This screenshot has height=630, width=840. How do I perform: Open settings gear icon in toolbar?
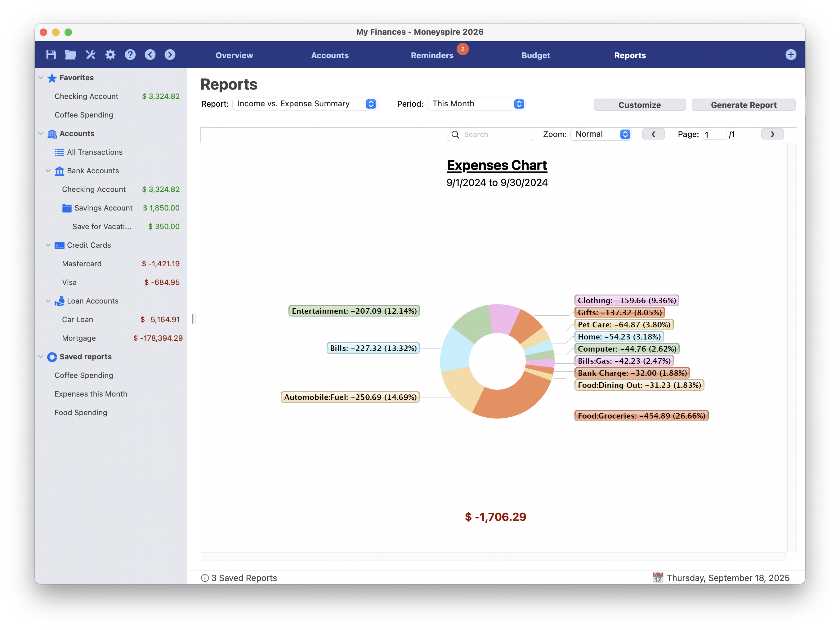[x=110, y=55]
